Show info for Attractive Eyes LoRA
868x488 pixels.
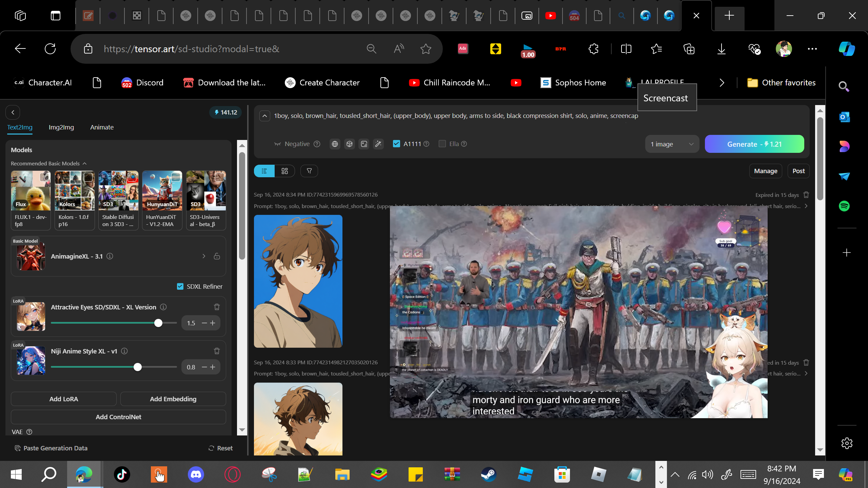pyautogui.click(x=163, y=307)
